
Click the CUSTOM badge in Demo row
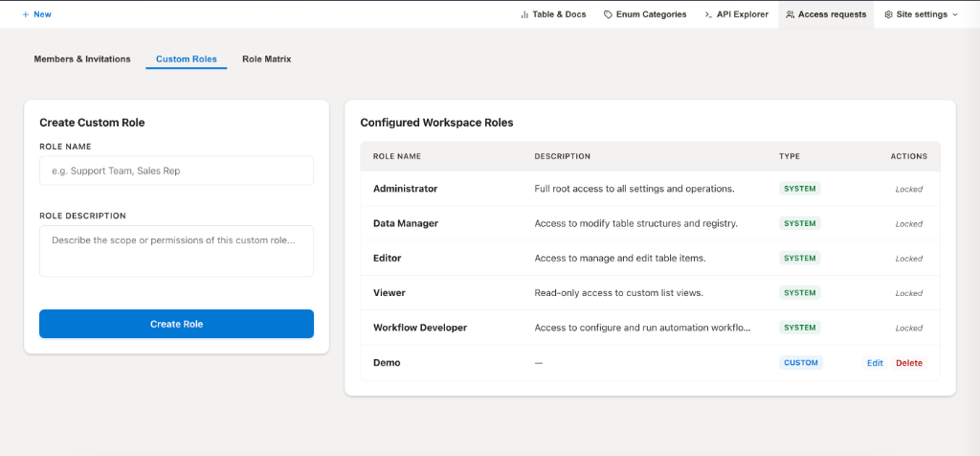pos(801,363)
